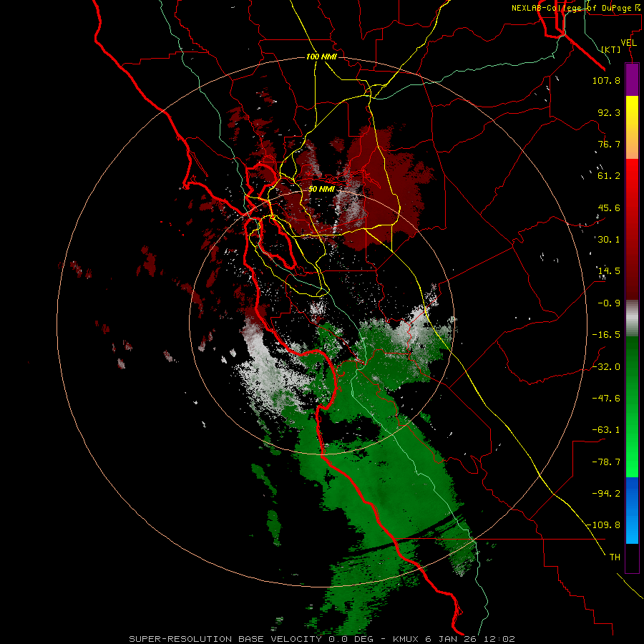Screen dimensions: 644x644
Task: Click the blue segment of the color scale
Action: (x=632, y=510)
